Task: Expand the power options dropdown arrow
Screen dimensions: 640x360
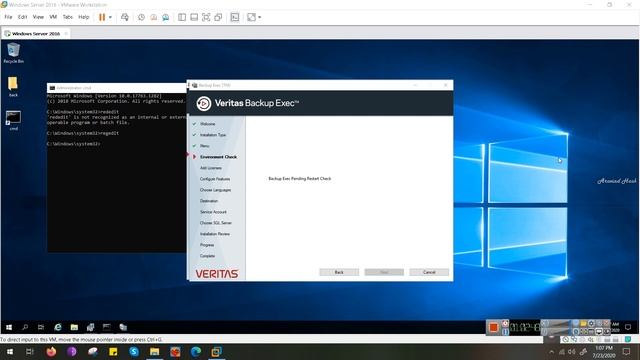Action: coord(110,17)
